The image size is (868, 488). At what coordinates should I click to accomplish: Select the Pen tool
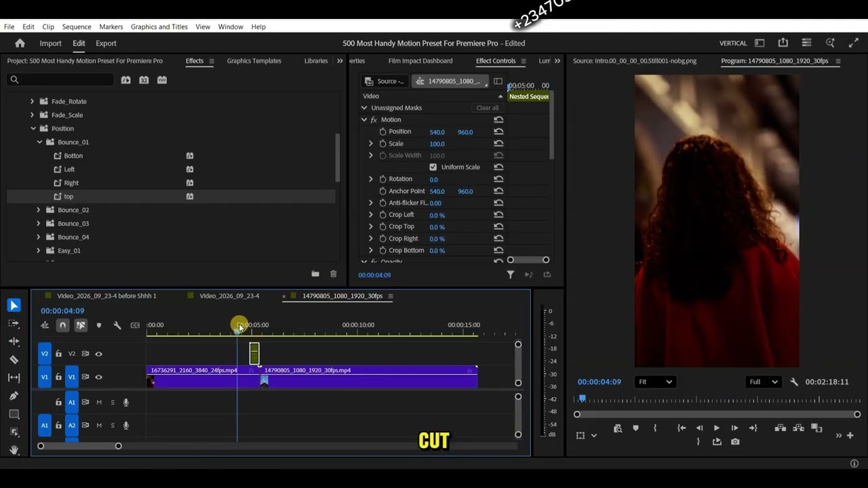(x=14, y=396)
